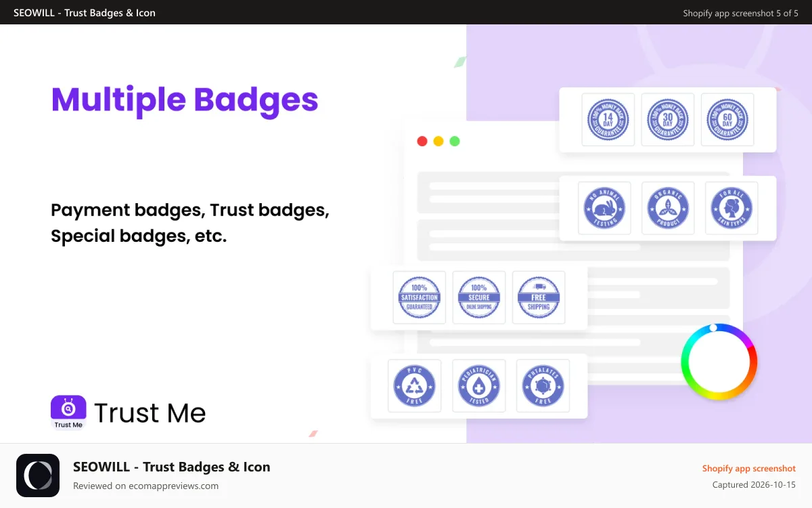Image resolution: width=812 pixels, height=508 pixels.
Task: Choose the Organic Product leaf badge
Action: click(668, 208)
